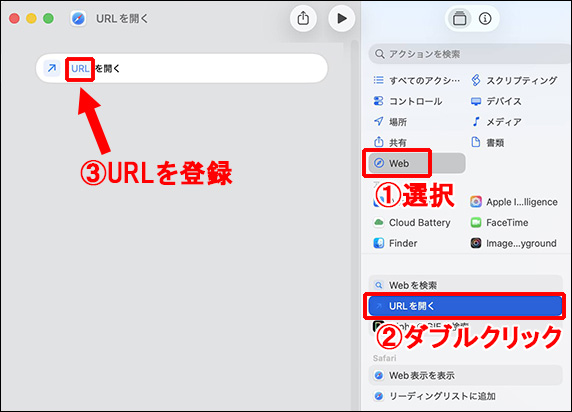Run the shortcut with the play button

pos(341,18)
